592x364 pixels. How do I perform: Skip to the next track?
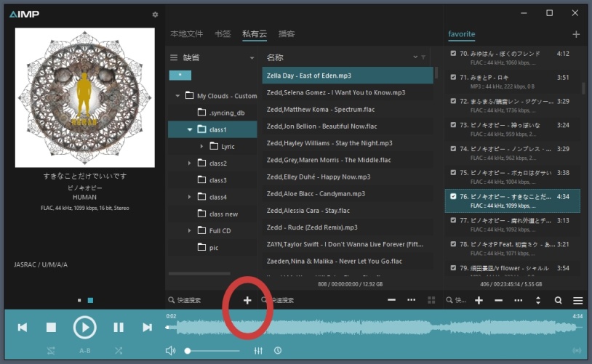147,328
